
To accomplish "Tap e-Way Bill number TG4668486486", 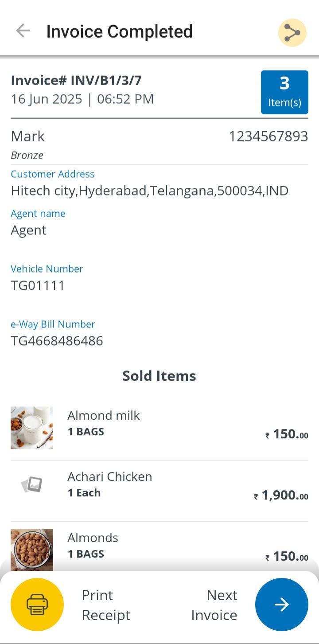I will 57,341.
